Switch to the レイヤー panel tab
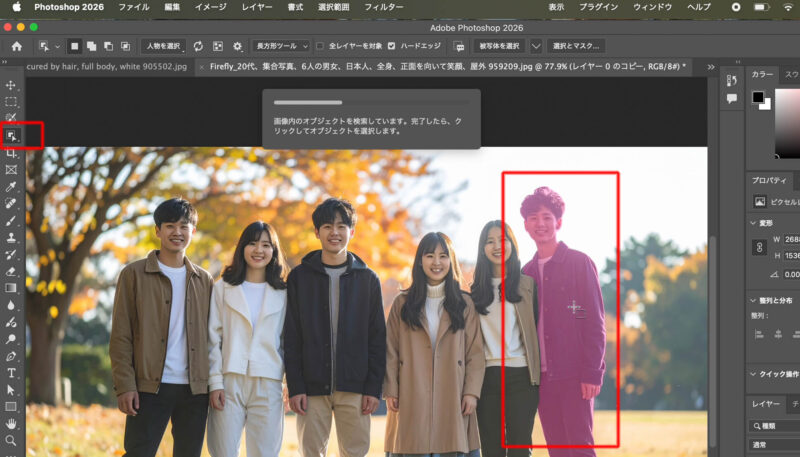The height and width of the screenshot is (457, 800). (x=766, y=404)
